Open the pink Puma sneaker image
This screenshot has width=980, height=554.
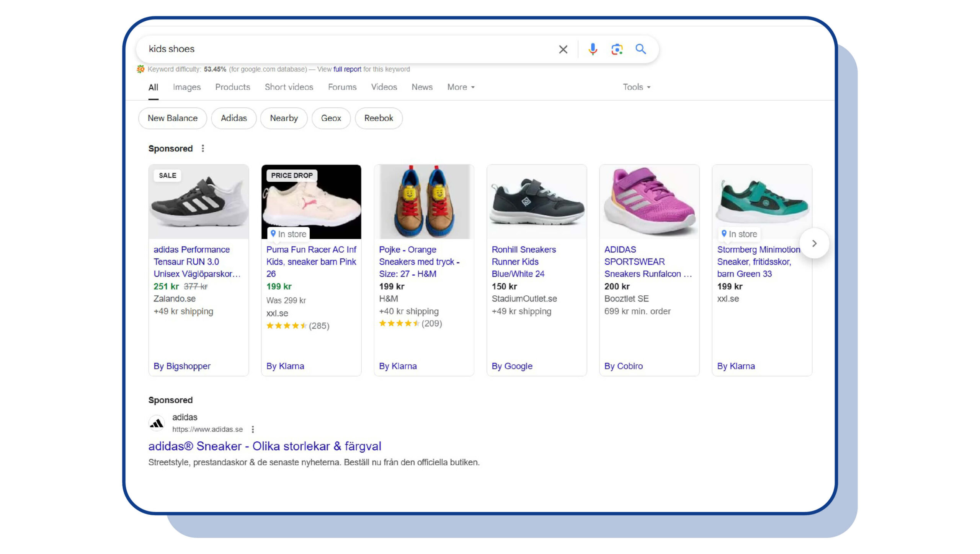311,202
